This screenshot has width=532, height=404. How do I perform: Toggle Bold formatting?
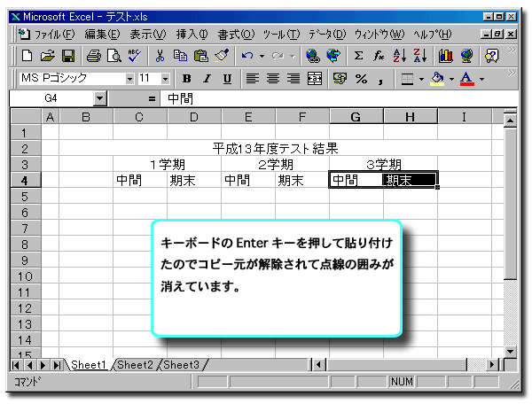(186, 79)
